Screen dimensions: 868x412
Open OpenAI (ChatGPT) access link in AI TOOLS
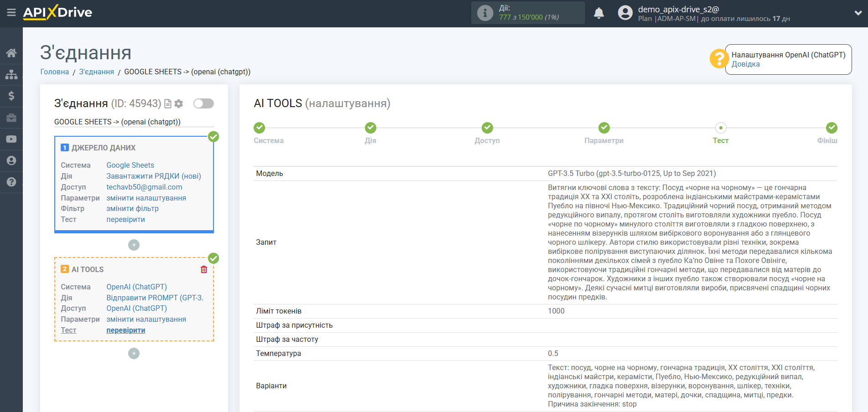click(x=137, y=309)
